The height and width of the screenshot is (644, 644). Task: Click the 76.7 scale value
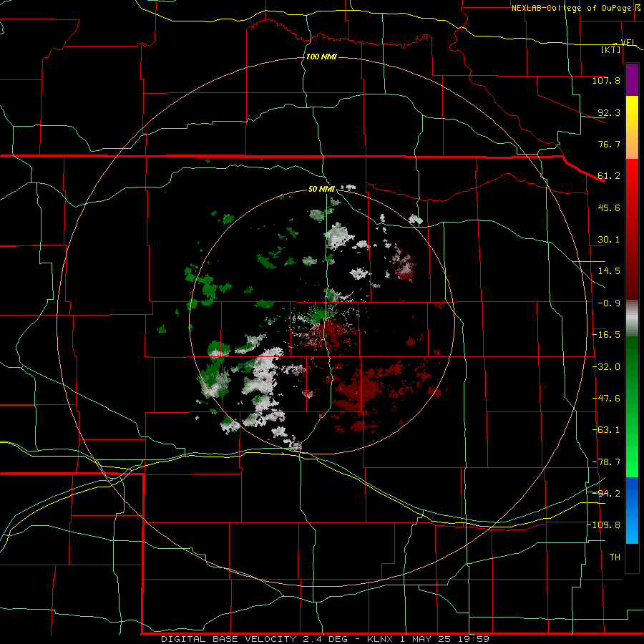[609, 144]
